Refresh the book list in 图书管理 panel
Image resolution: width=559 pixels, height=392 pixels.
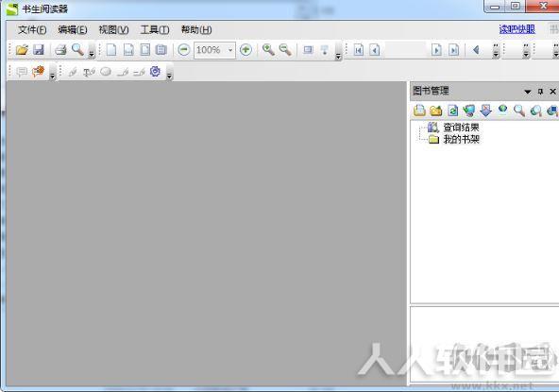pos(452,111)
